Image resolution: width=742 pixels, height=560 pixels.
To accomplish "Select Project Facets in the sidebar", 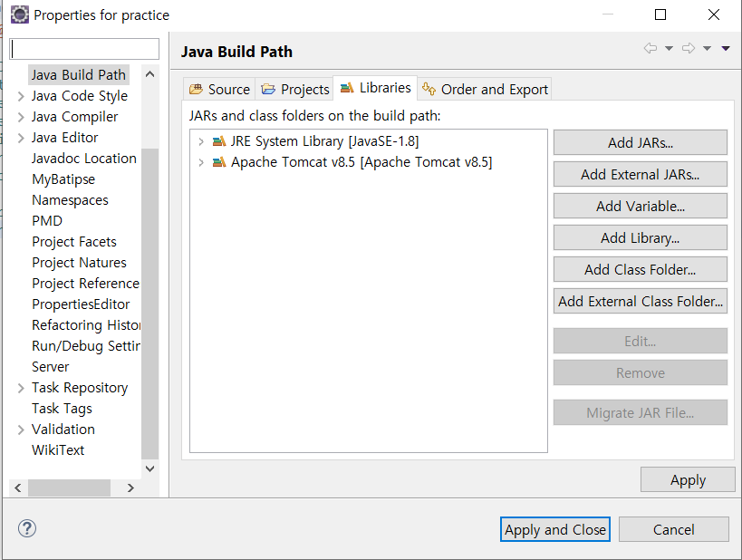I will click(x=73, y=241).
